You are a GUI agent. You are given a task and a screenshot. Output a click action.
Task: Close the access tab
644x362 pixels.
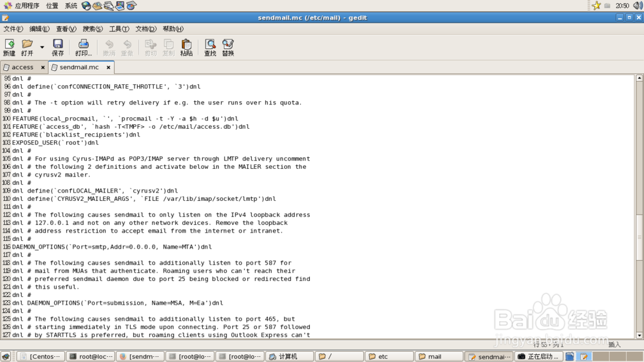click(x=43, y=68)
